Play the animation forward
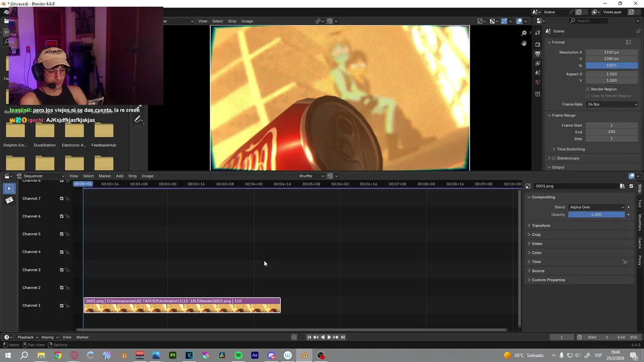644x362 pixels. tap(329, 337)
